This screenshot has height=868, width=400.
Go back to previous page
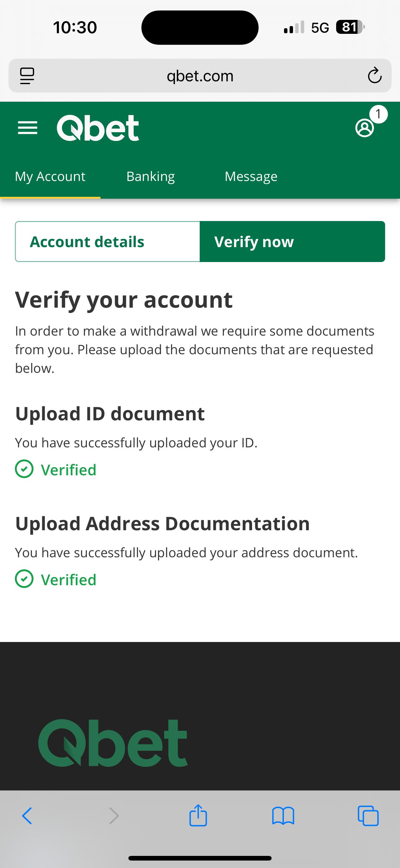[27, 816]
